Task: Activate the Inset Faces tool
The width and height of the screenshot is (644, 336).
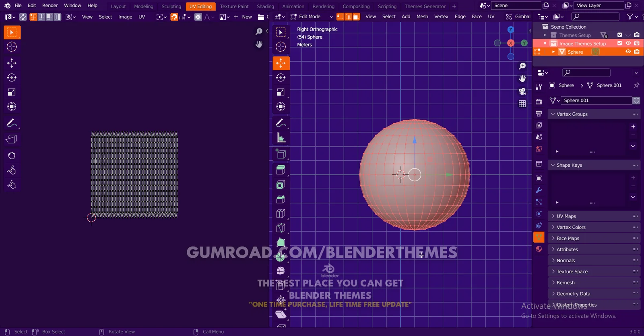Action: (x=281, y=185)
